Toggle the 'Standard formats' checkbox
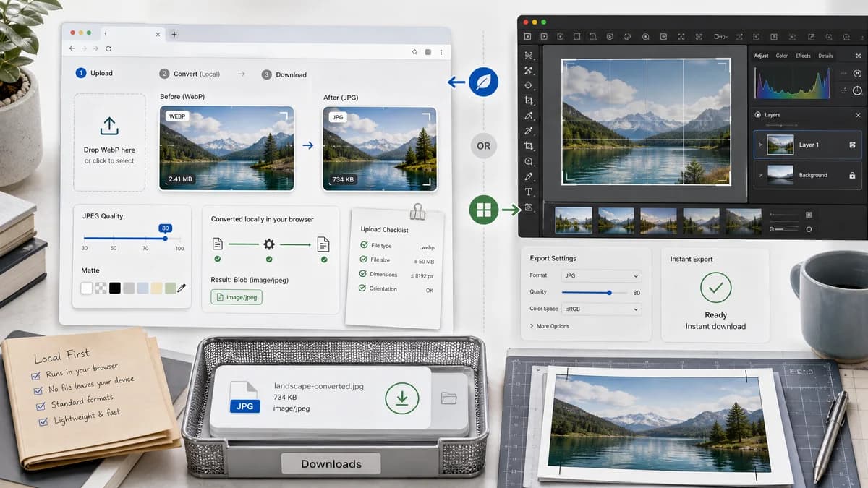Viewport: 868px width, 488px height. click(x=42, y=406)
